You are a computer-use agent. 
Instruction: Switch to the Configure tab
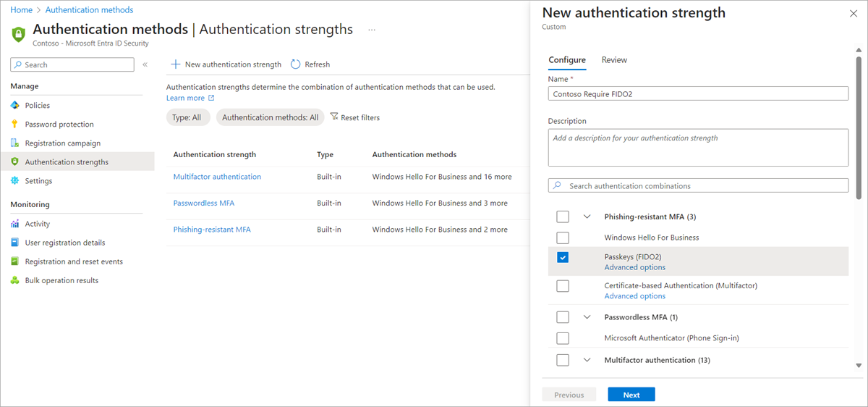coord(567,60)
